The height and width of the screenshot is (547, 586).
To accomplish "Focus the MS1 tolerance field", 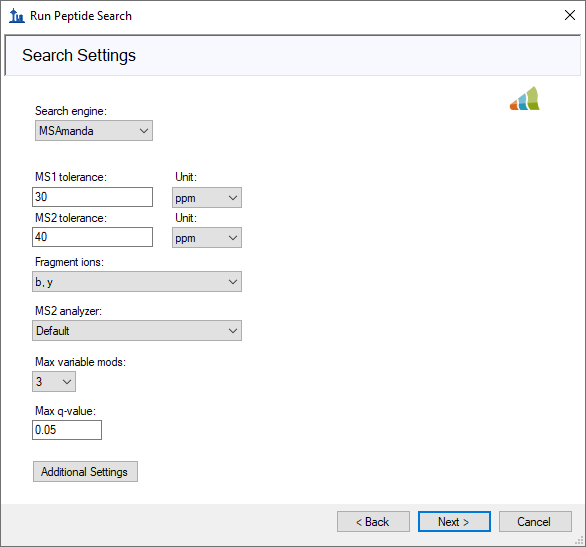I will pos(92,197).
